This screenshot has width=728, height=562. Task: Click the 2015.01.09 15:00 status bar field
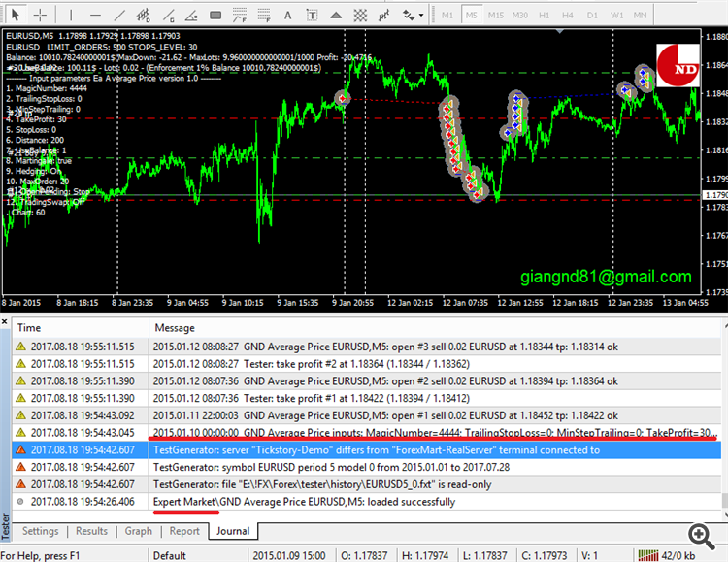tap(289, 555)
